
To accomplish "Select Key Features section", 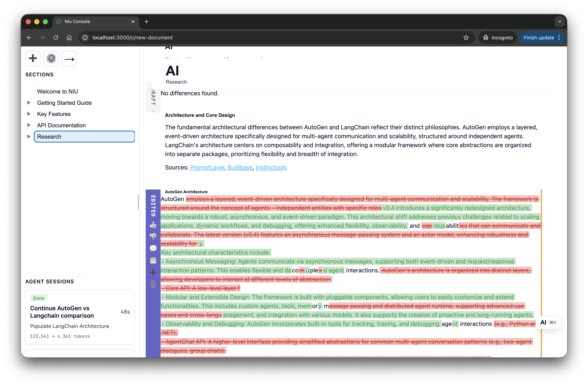I will pos(54,114).
